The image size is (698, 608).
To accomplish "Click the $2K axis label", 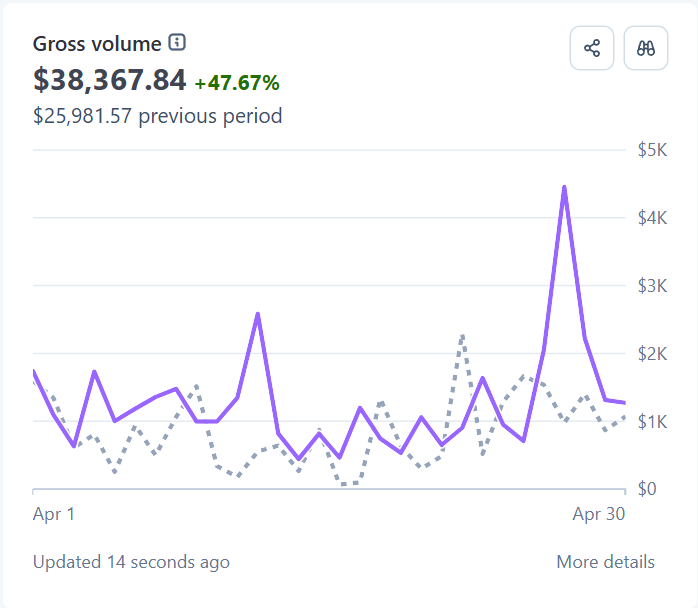I will pyautogui.click(x=652, y=354).
